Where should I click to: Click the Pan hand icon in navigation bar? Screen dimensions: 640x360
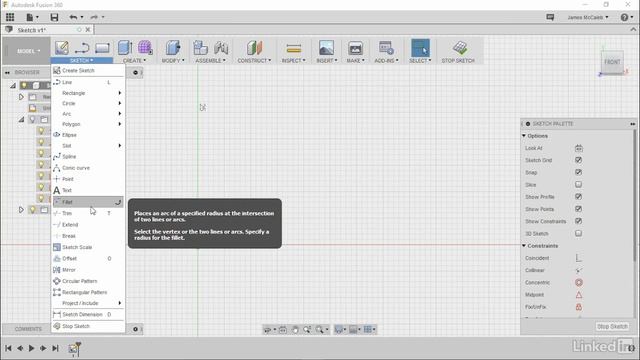pyautogui.click(x=295, y=329)
